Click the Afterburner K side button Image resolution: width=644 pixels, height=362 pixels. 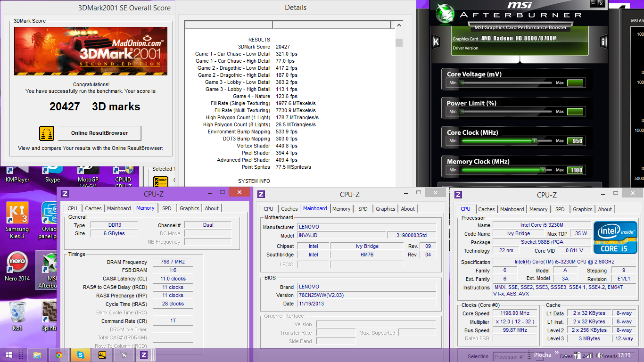point(436,42)
